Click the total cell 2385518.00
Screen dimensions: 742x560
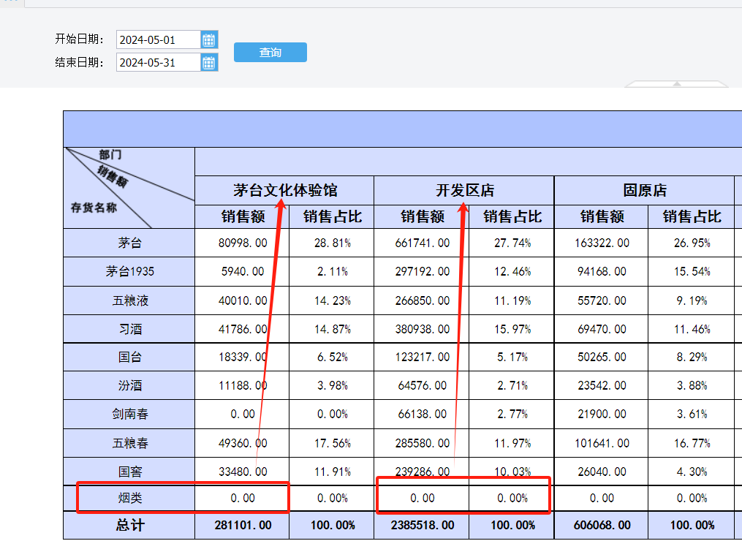click(422, 525)
